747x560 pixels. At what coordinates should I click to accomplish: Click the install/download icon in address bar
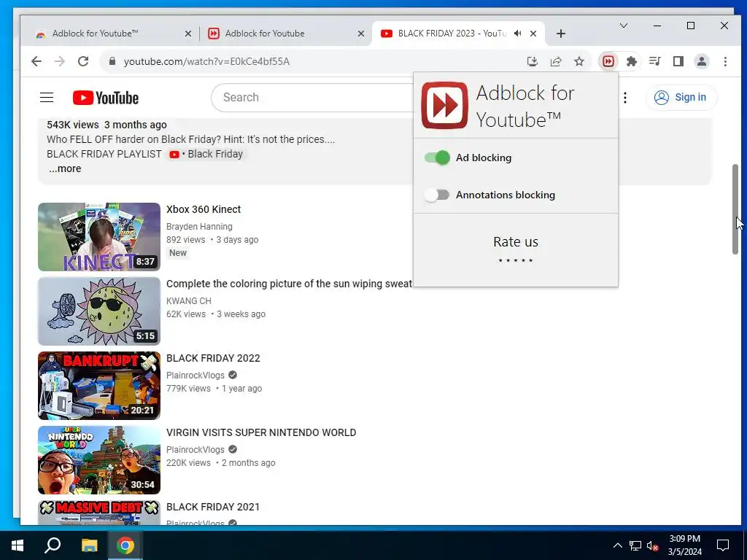532,61
